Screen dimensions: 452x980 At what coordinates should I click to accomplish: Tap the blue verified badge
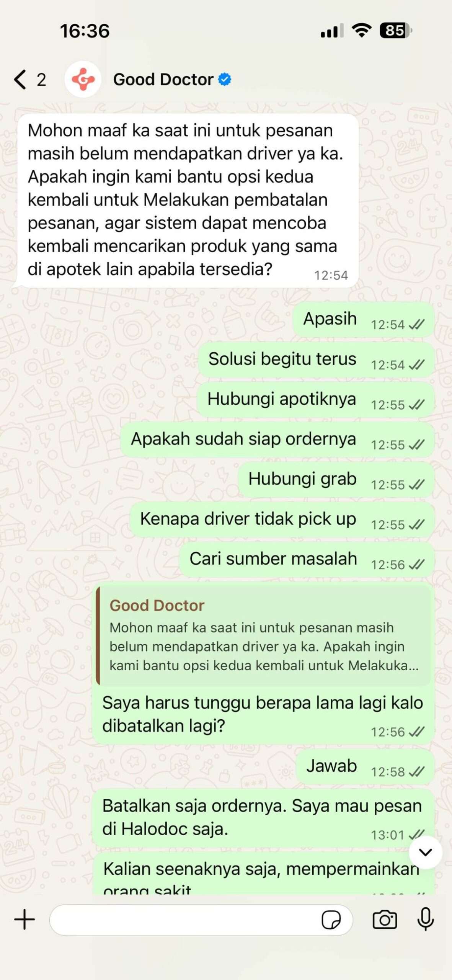(x=225, y=79)
